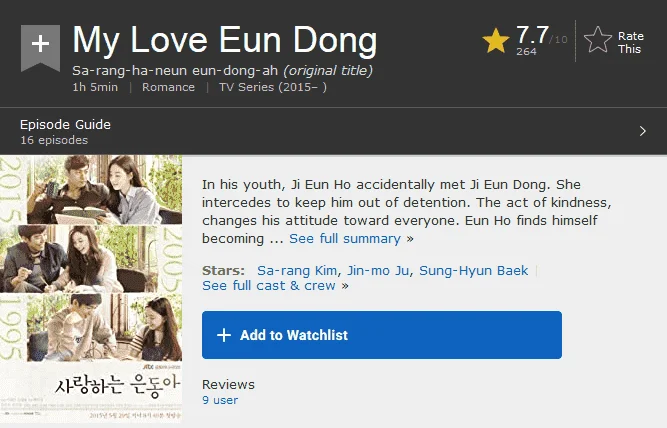Open the 9 user reviews link
This screenshot has height=428, width=667.
click(220, 400)
